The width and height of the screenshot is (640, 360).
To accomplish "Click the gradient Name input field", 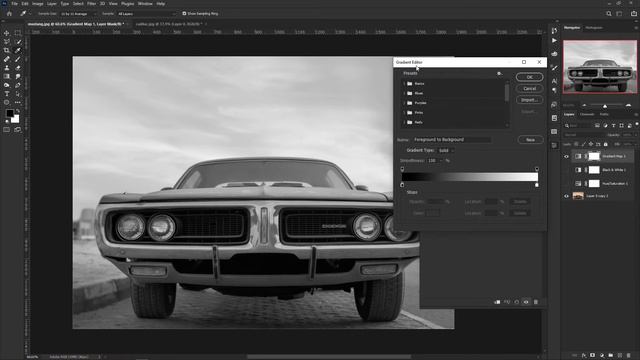I will [451, 140].
